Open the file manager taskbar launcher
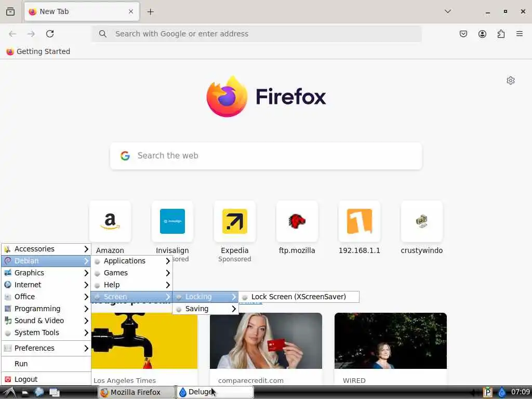532x399 pixels. point(25,393)
